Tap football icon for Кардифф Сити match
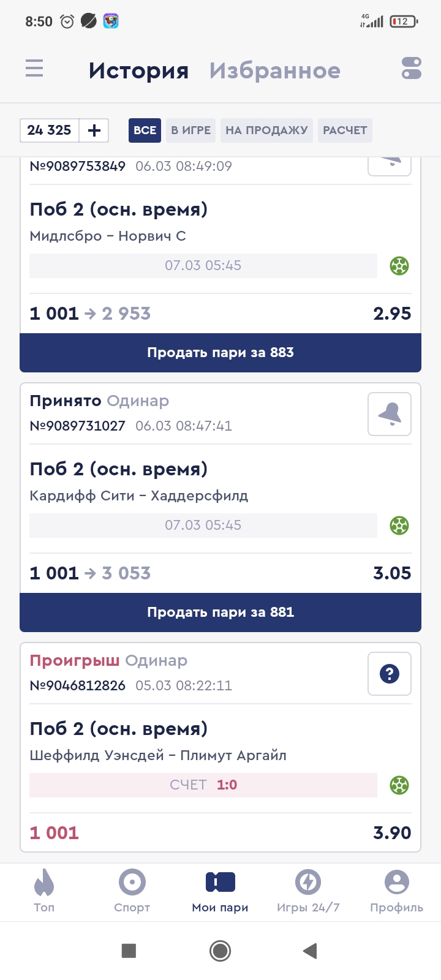441x980 pixels. (399, 526)
